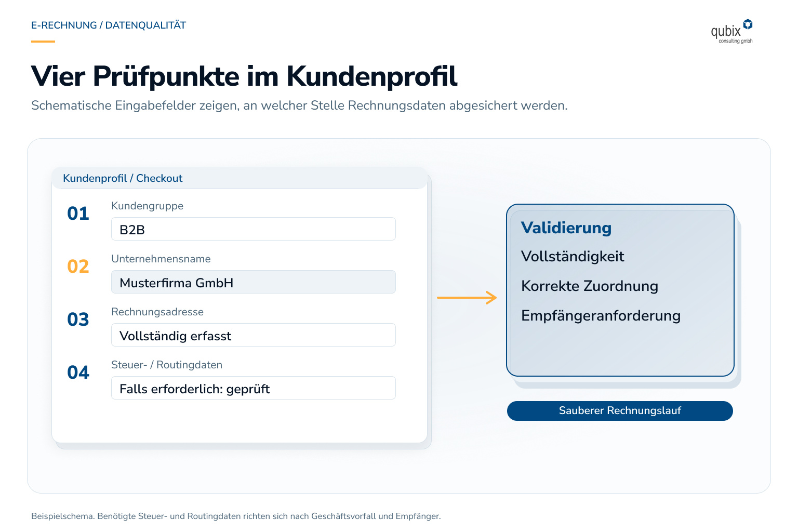The width and height of the screenshot is (798, 532).
Task: Click the Validierung heading
Action: (566, 228)
